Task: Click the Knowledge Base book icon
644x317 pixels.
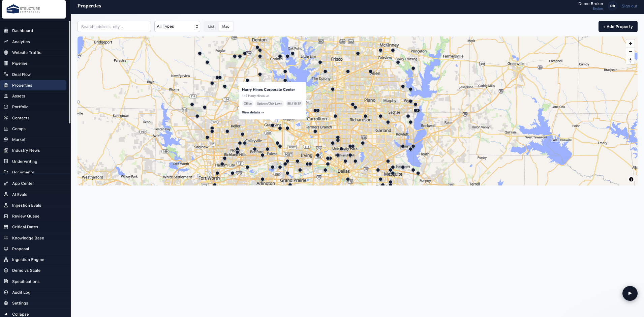Action: (6, 238)
